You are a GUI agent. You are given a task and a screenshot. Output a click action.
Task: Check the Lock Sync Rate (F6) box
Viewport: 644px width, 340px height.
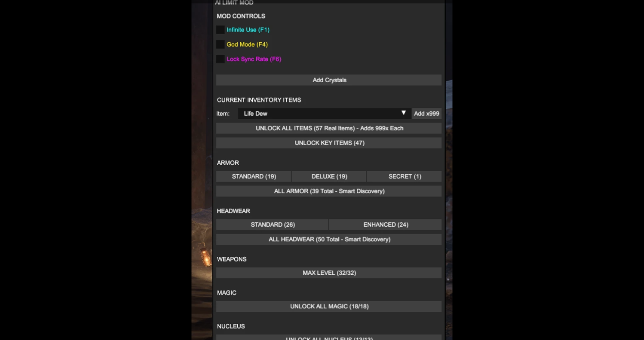click(x=220, y=59)
